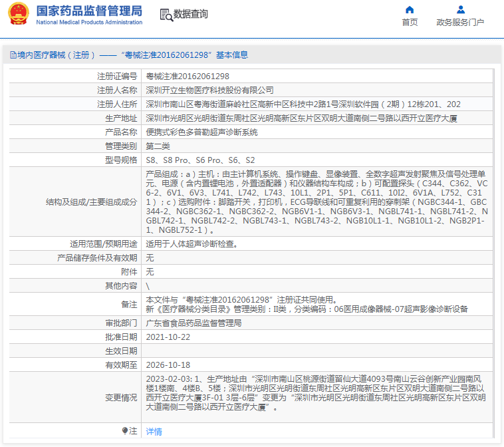The height and width of the screenshot is (447, 504).
Task: Select the 注册人住所 address value
Action: tap(303, 104)
